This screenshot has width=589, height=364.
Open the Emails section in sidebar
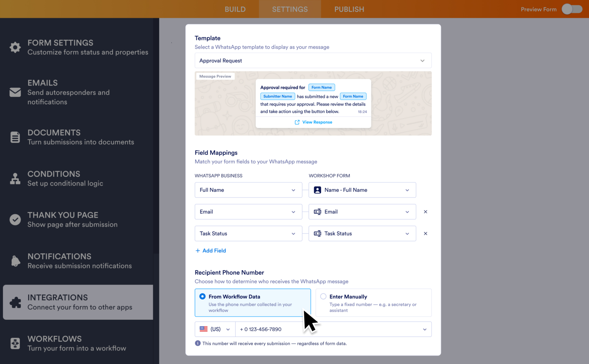[78, 92]
